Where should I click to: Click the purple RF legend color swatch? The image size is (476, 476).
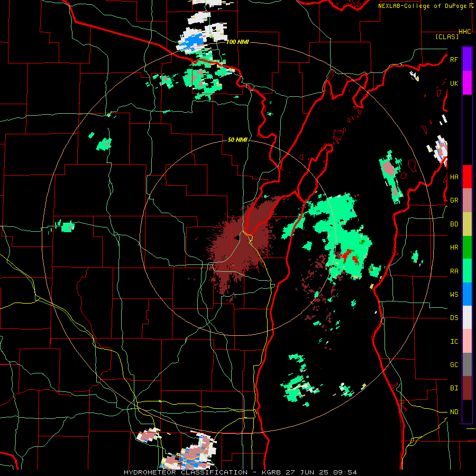[x=467, y=59]
